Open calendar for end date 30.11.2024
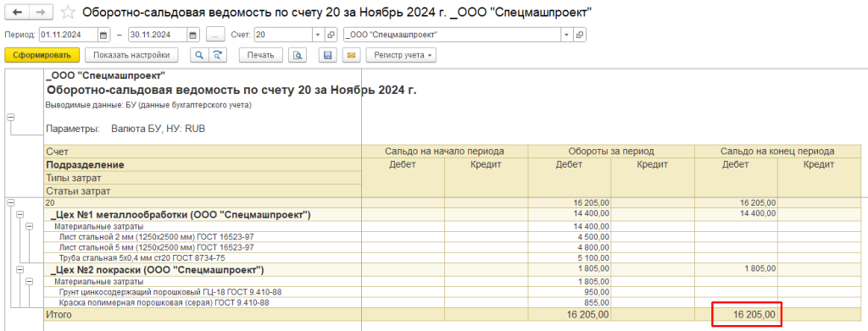Viewport: 868px width, 331px height. 192,35
